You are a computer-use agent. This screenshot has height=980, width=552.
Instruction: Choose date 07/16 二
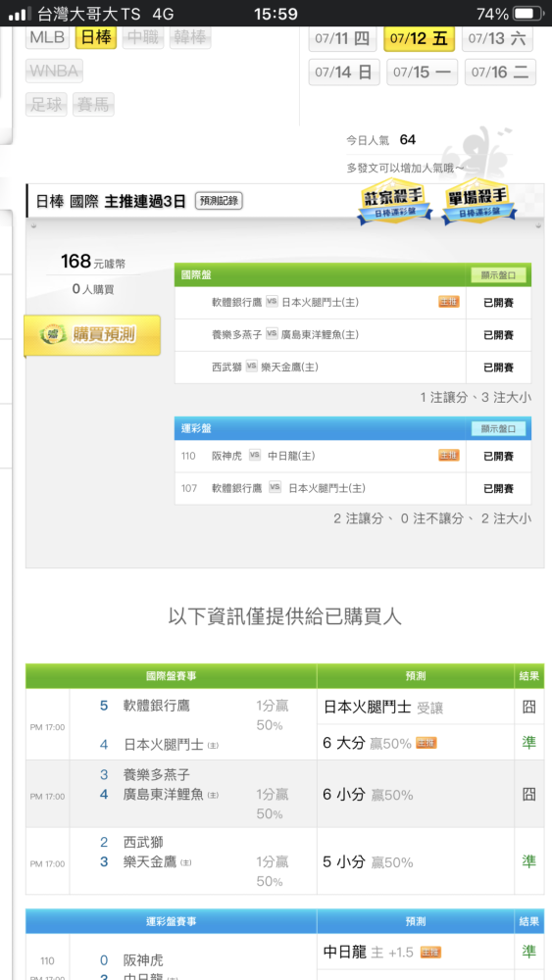500,72
